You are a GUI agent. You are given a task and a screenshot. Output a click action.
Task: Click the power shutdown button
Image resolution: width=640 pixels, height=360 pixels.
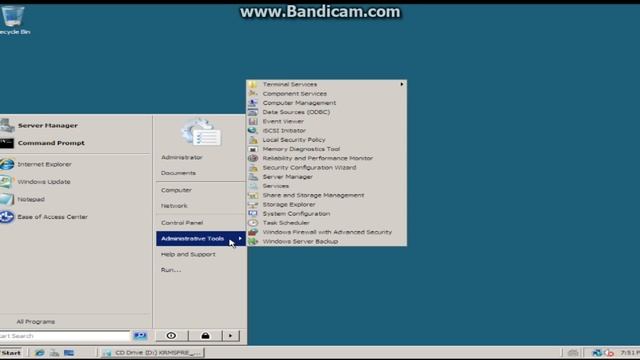171,336
